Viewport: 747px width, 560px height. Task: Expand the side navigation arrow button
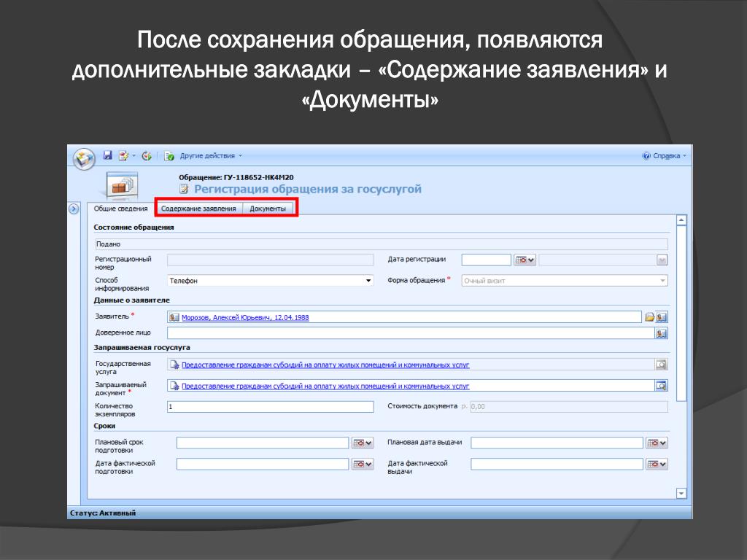74,209
